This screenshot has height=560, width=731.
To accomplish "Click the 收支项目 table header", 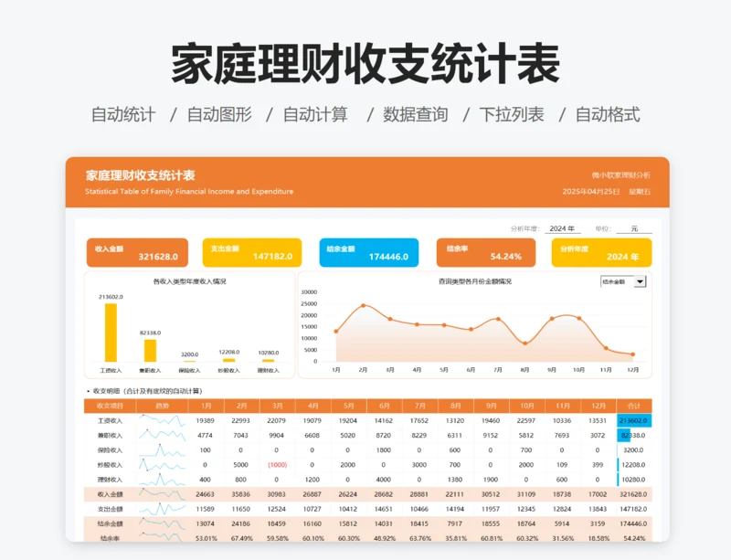I will point(110,406).
